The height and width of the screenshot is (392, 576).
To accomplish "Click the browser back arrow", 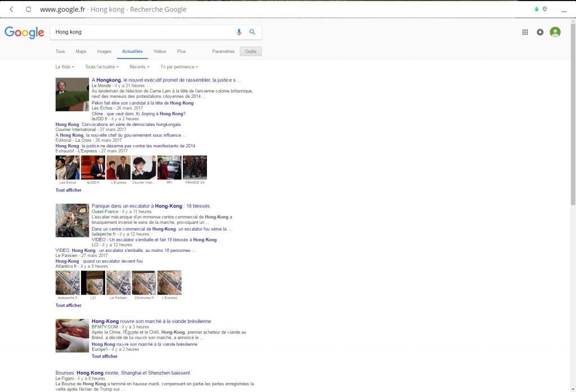I will click(x=11, y=10).
